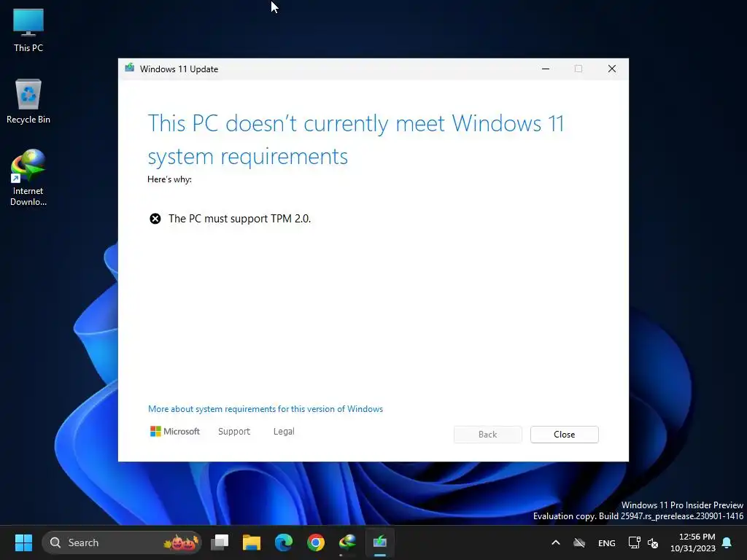Click the 'Here's why:' text
This screenshot has height=560, width=747.
(169, 179)
